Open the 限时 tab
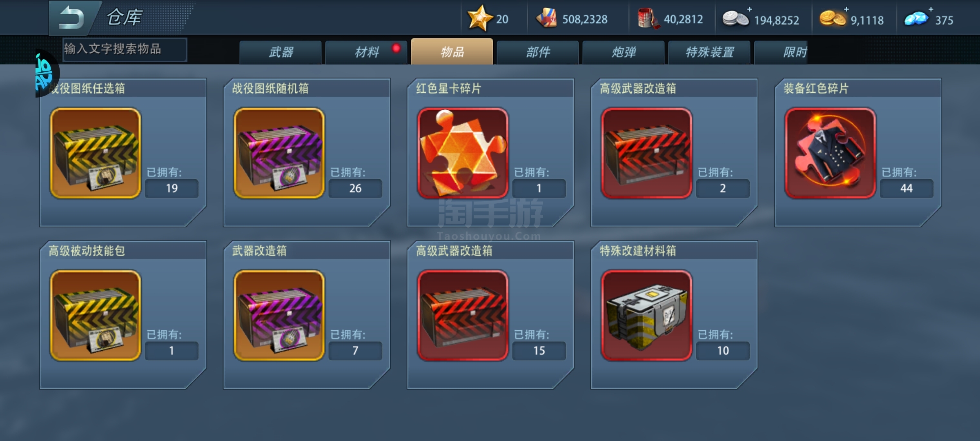The width and height of the screenshot is (980, 441). pos(781,52)
